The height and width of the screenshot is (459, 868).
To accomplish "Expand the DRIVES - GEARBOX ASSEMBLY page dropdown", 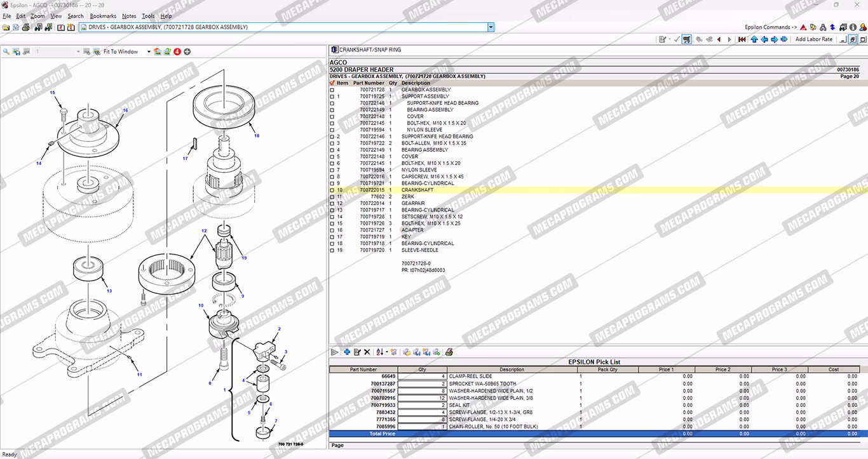I will coord(491,27).
